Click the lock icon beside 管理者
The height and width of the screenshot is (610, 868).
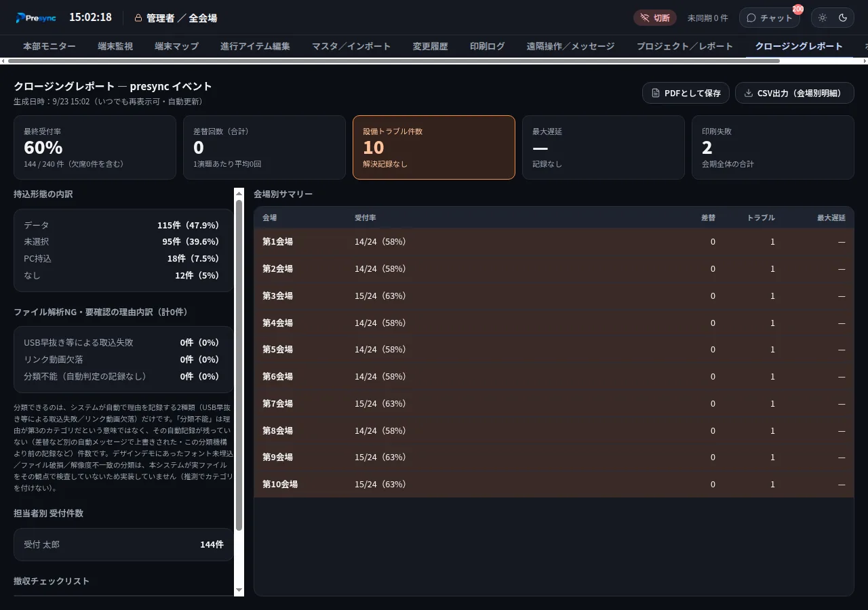pyautogui.click(x=138, y=18)
